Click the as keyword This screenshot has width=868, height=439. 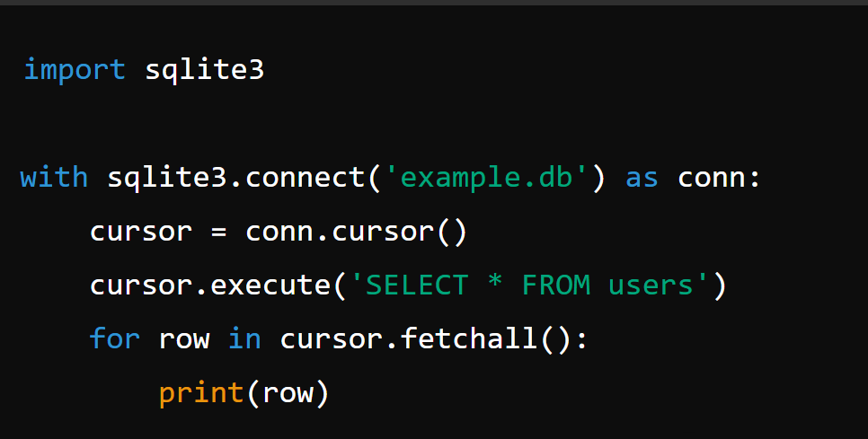(642, 179)
